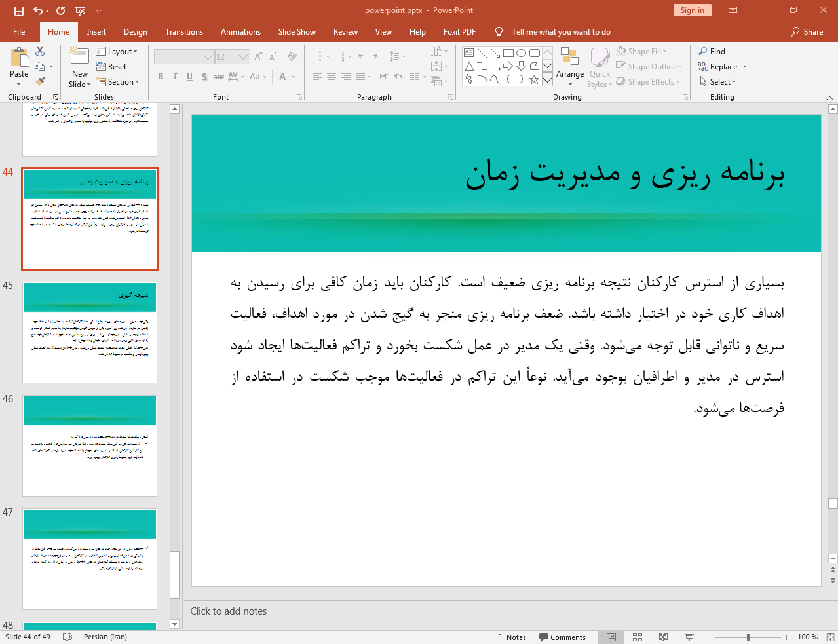Decrease font size with the smaller A icon
Screen dimensions: 838x644
click(273, 57)
